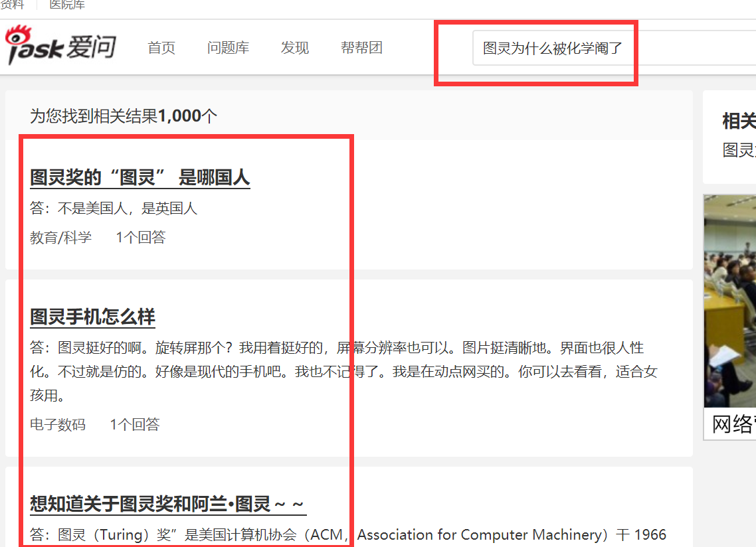The image size is (756, 547).
Task: Click results count 为您找到相关结果1,000个
Action: (x=124, y=116)
